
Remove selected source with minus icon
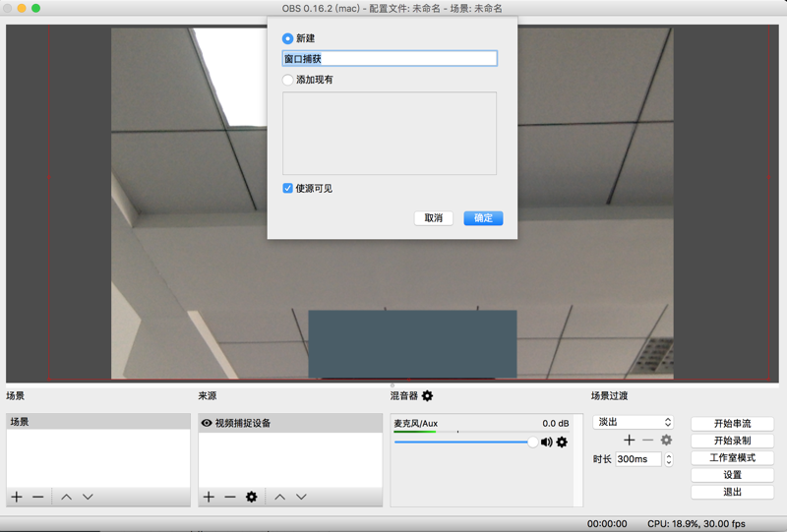230,497
